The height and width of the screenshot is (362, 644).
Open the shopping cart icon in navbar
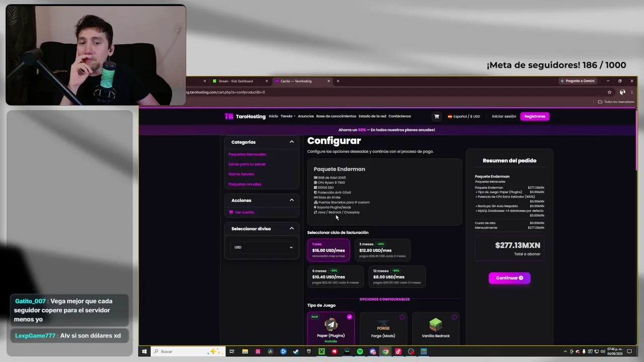point(436,116)
